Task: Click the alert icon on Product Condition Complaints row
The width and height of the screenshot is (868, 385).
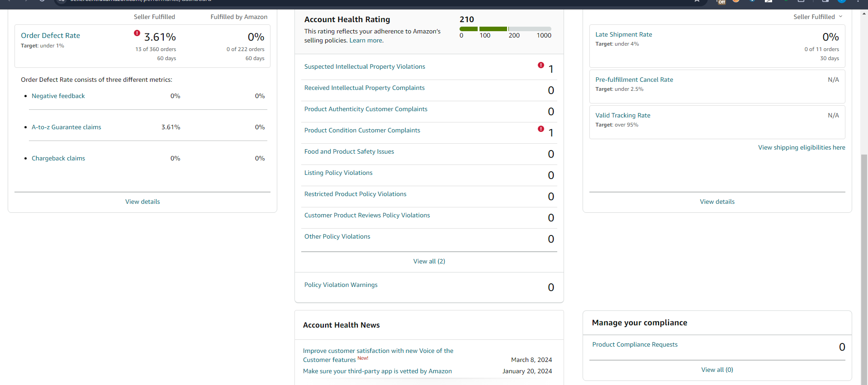Action: point(541,129)
